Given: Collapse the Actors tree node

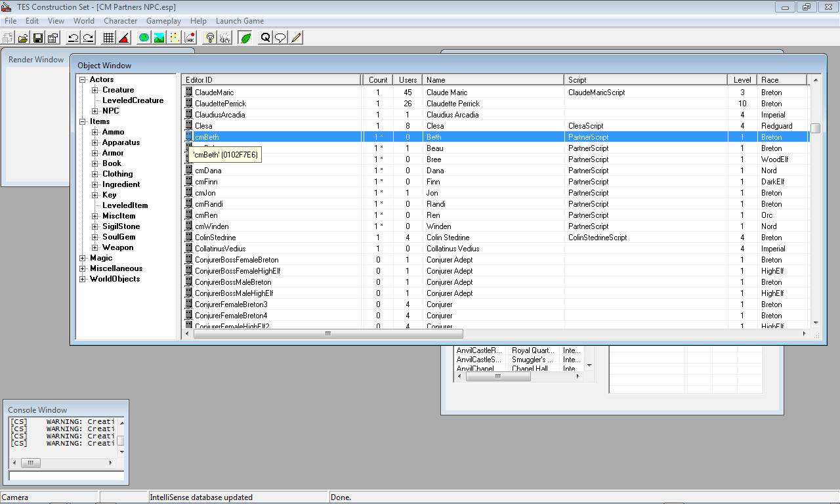Looking at the screenshot, I should tap(83, 79).
